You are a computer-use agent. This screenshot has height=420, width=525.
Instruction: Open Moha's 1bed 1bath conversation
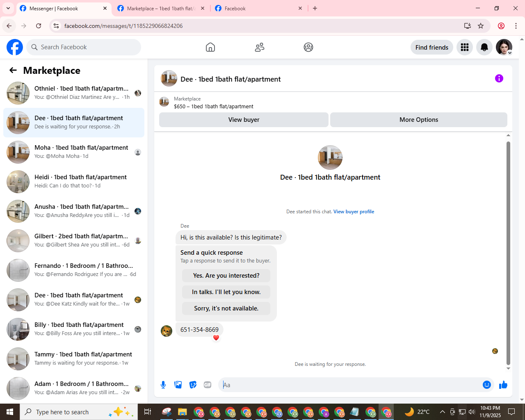point(74,152)
